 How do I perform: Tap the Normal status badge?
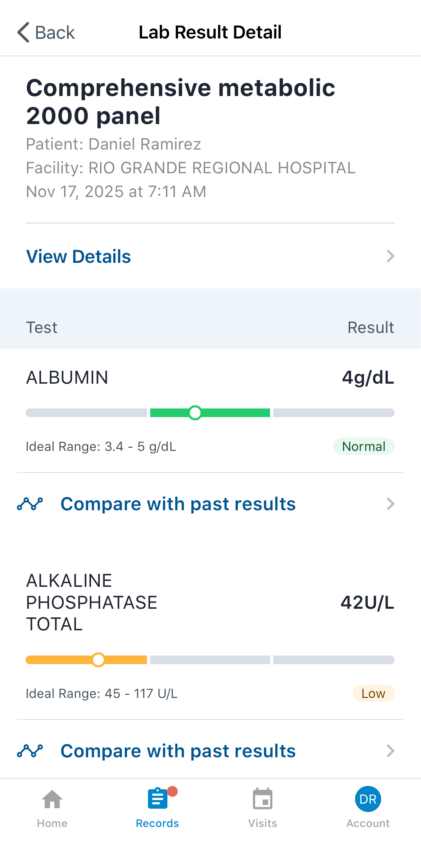click(363, 446)
